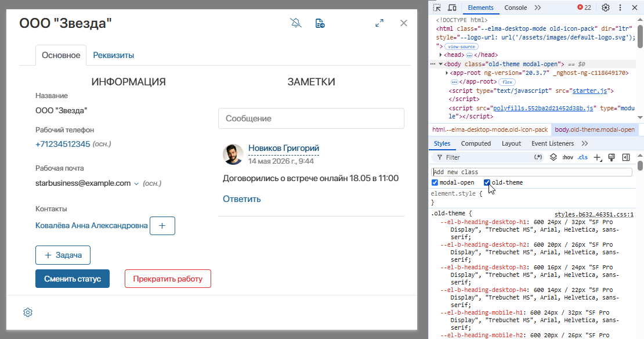The height and width of the screenshot is (339, 644).
Task: Toggle the .cls class editor
Action: click(x=583, y=157)
